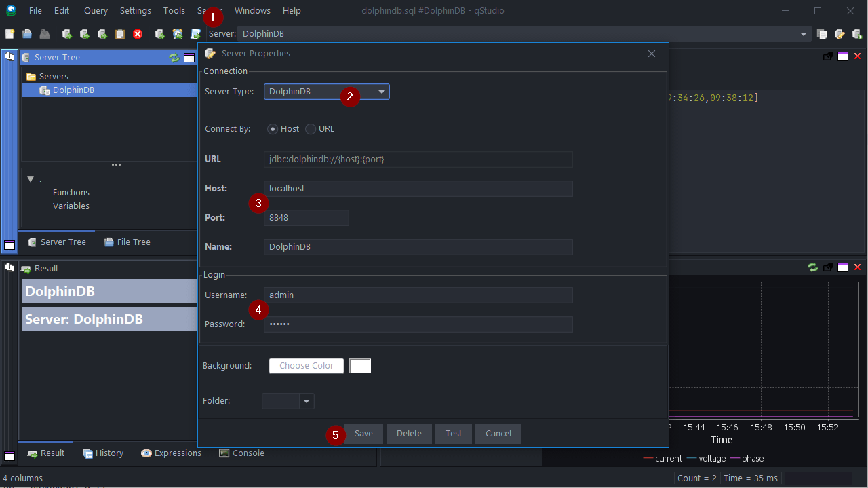Click the edit server pencil toolbar icon
Viewport: 868px width, 488px height.
[x=840, y=34]
